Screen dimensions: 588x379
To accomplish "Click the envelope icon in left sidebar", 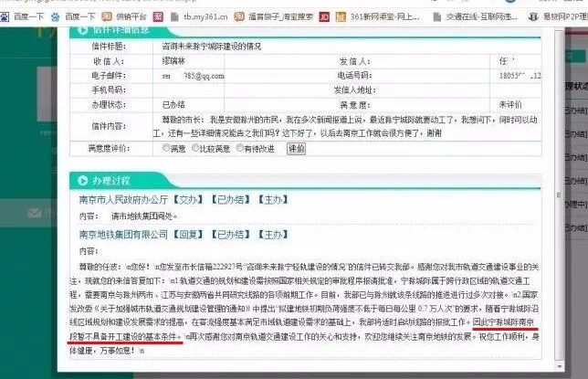I will [35, 213].
